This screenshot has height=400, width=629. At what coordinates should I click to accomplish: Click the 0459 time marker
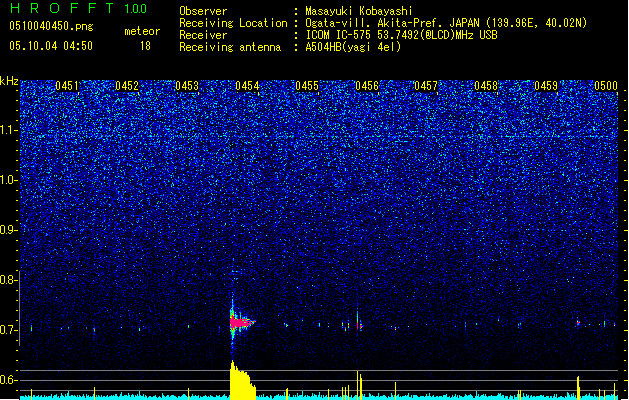(x=546, y=86)
